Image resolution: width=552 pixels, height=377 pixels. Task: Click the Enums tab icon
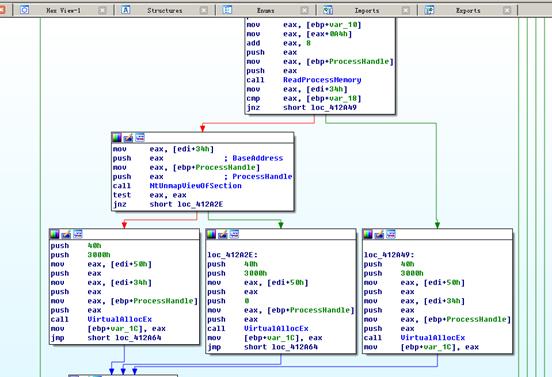[x=227, y=10]
